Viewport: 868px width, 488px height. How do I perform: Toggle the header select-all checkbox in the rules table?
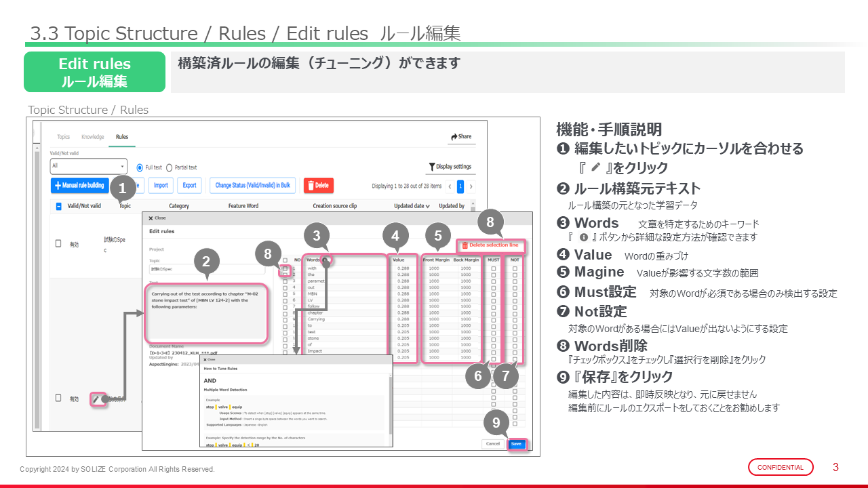coord(59,206)
